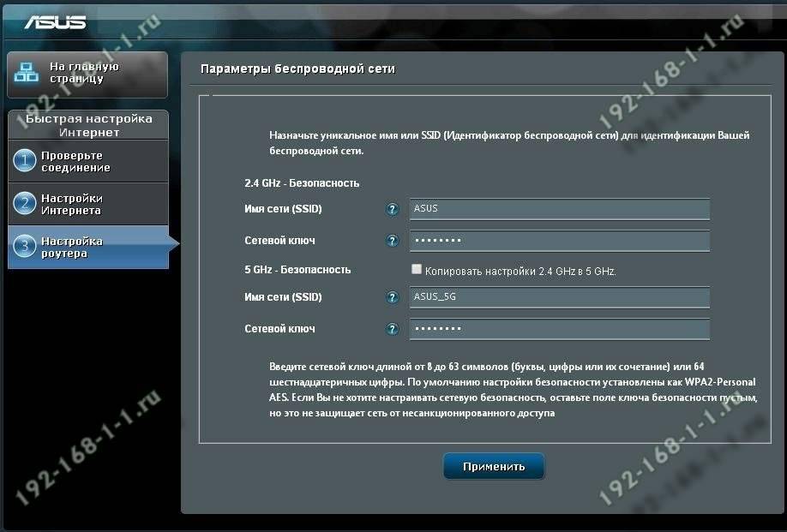The height and width of the screenshot is (532, 787).
Task: Click step 3 number circle icon
Action: [x=24, y=246]
